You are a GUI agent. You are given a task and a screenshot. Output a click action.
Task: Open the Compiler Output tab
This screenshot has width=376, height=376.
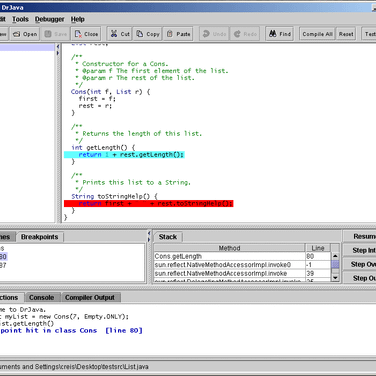coord(90,297)
